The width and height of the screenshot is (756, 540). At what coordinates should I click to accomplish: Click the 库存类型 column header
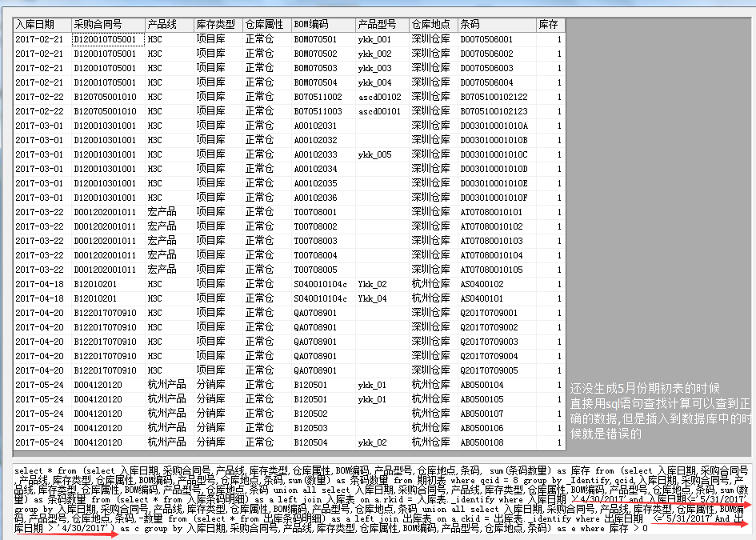click(x=218, y=25)
